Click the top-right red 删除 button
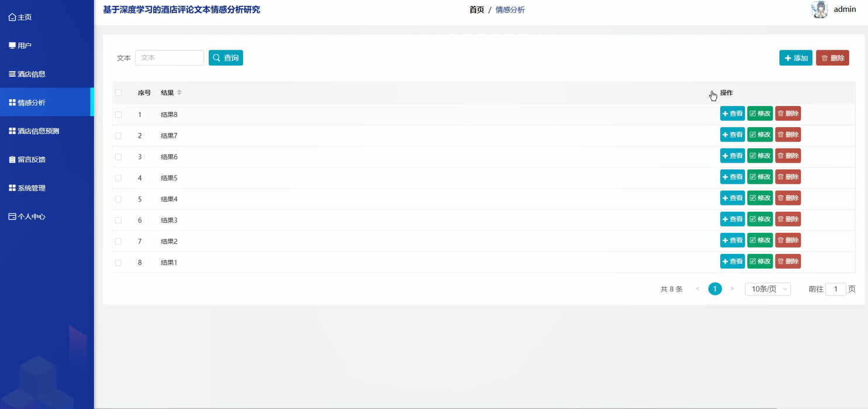Viewport: 868px width, 409px height. [x=832, y=58]
